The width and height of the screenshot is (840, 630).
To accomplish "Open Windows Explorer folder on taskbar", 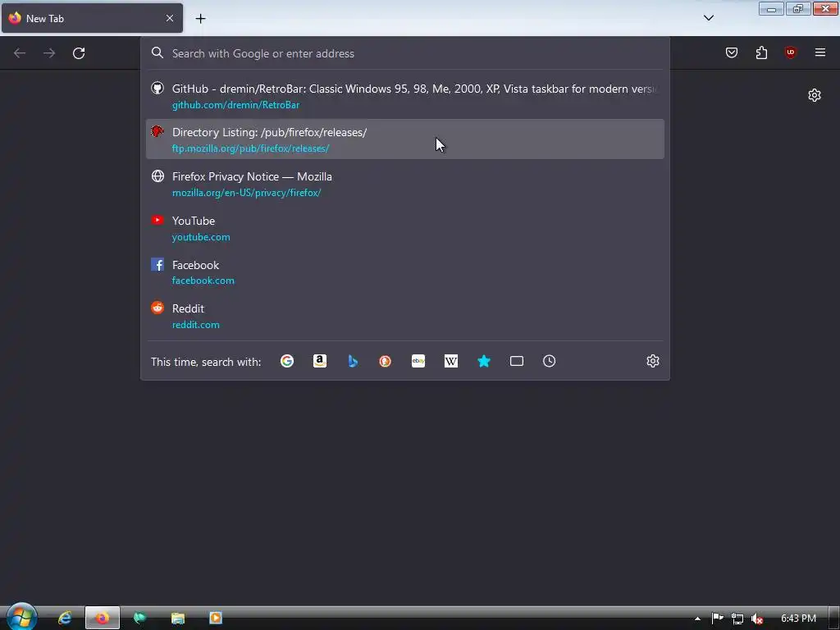I will 177,618.
